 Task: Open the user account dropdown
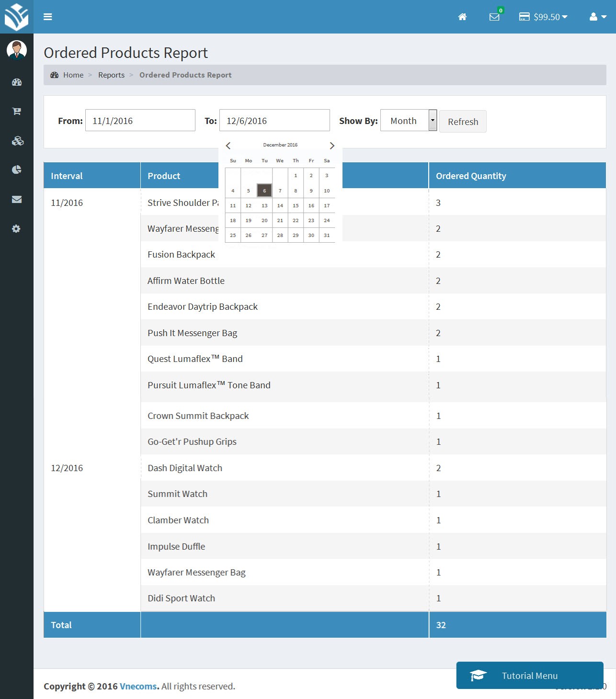pyautogui.click(x=597, y=17)
